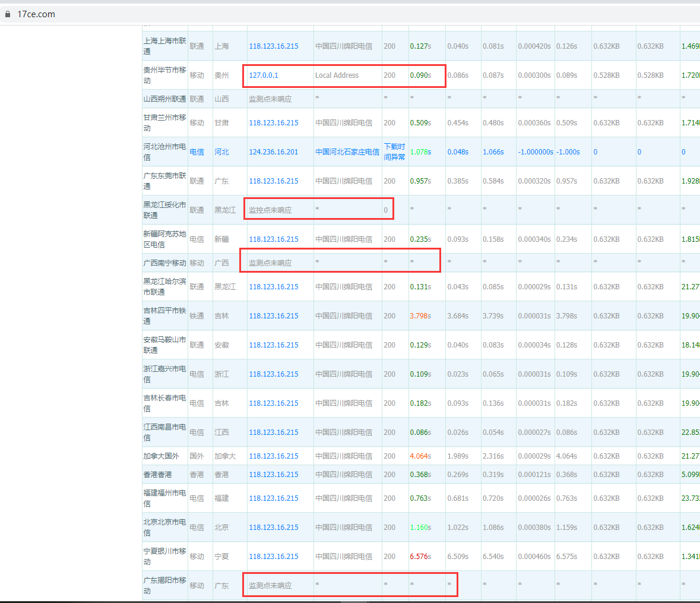Open the IP link in 吉林四平市铁通 row

click(274, 316)
